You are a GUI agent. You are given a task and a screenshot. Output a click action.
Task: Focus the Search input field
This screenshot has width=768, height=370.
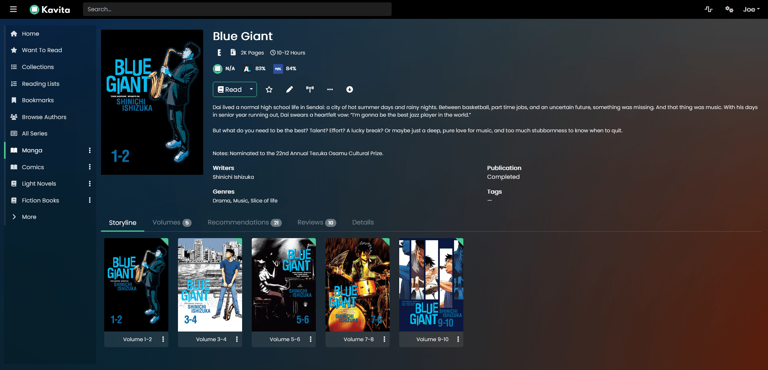pos(237,9)
